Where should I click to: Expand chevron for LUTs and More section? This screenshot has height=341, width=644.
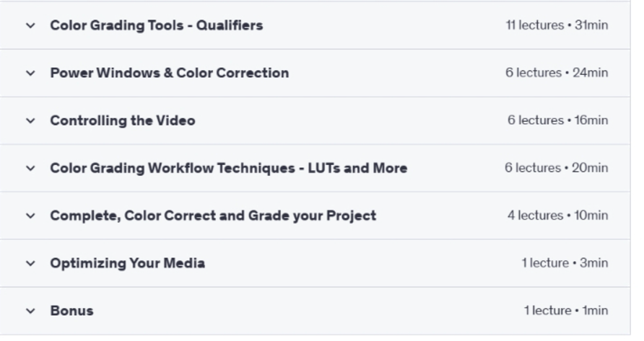(30, 168)
